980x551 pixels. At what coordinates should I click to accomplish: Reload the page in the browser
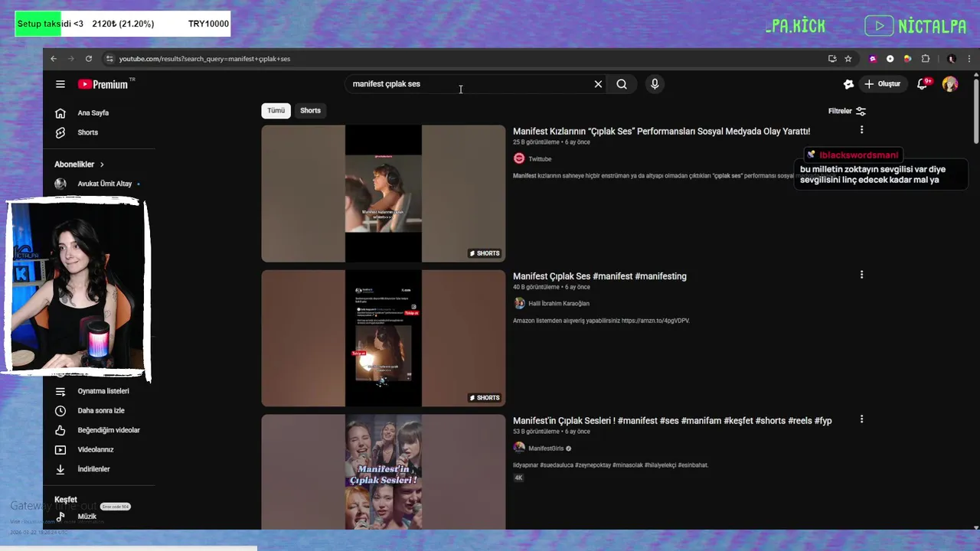pos(89,59)
